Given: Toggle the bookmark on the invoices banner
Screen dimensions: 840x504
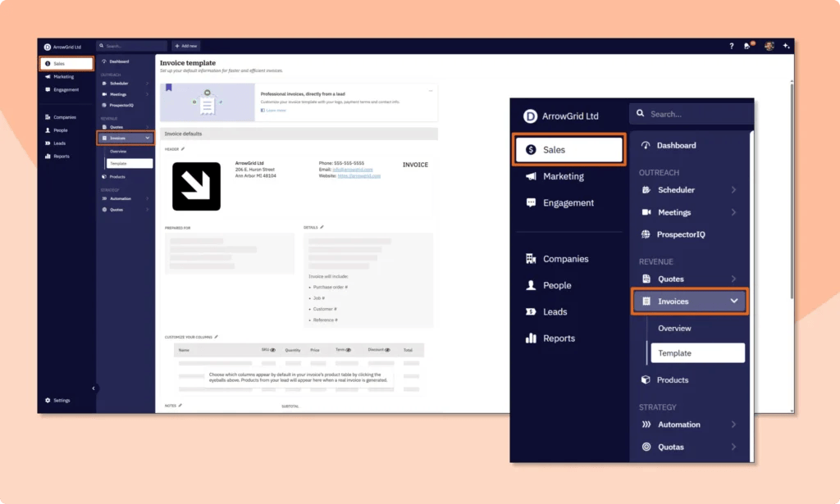Looking at the screenshot, I should point(169,87).
